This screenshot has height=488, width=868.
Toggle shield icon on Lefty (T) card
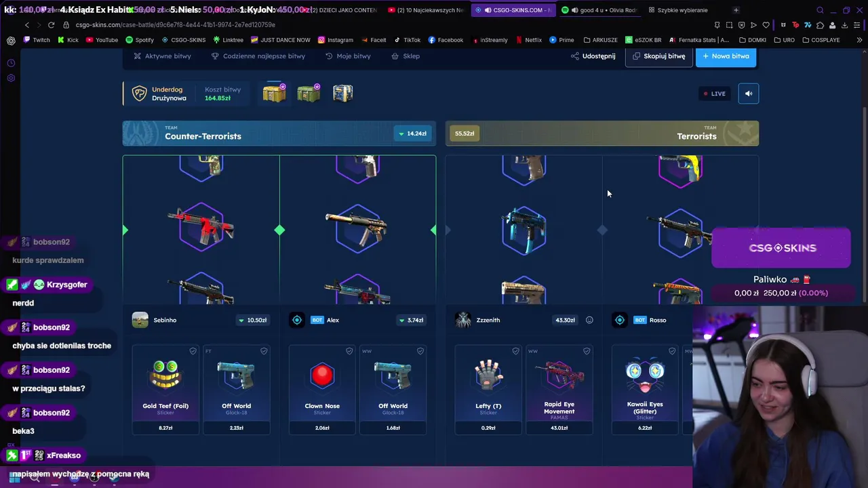(515, 351)
